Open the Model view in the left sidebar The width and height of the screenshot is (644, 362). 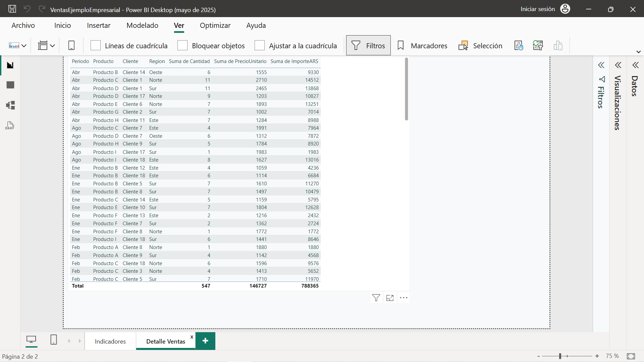pos(10,105)
